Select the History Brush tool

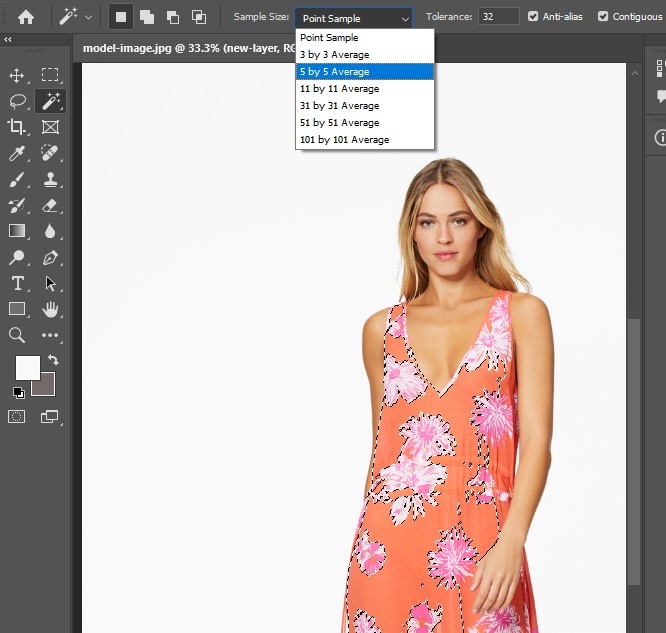(x=17, y=205)
